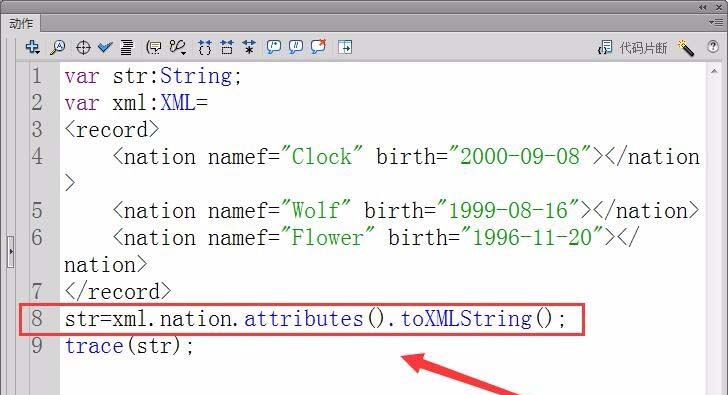This screenshot has width=728, height=395.
Task: Insert a target path with crosshair icon
Action: (83, 47)
